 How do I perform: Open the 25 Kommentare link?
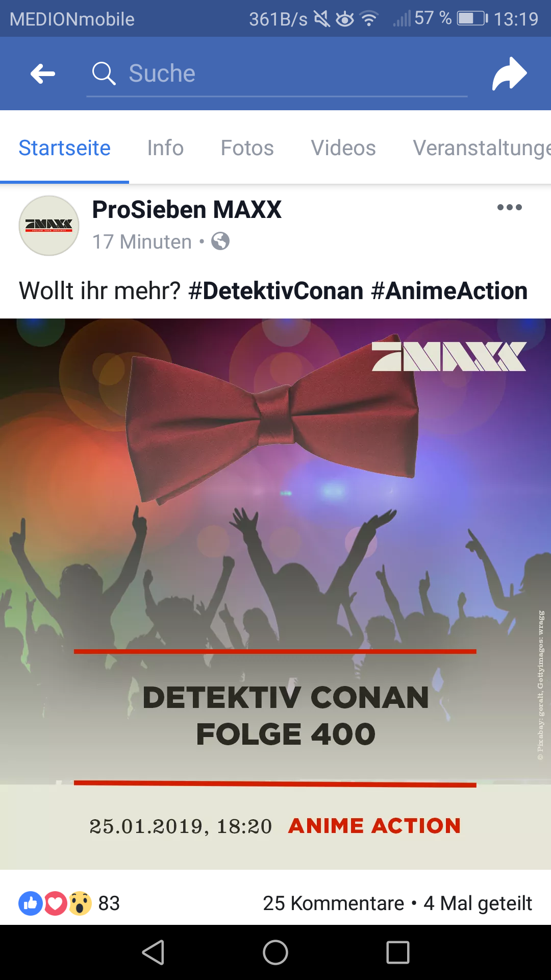333,903
